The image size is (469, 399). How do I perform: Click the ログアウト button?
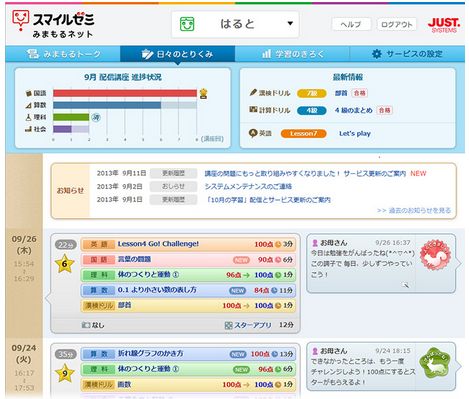tap(396, 24)
